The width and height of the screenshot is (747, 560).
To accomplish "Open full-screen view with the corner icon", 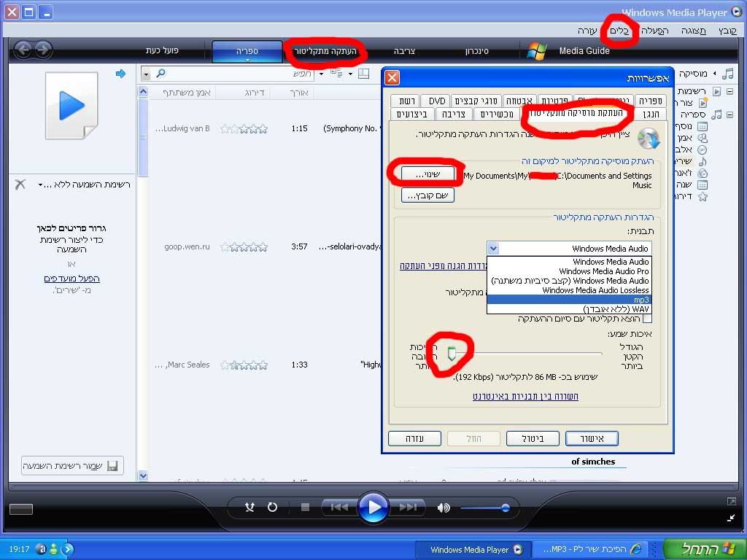I will click(x=731, y=502).
